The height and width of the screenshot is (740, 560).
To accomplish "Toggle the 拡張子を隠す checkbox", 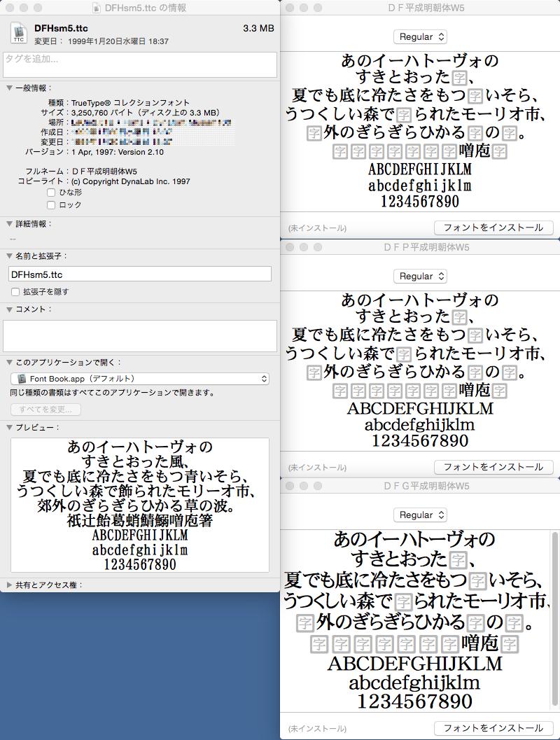I will pyautogui.click(x=15, y=292).
